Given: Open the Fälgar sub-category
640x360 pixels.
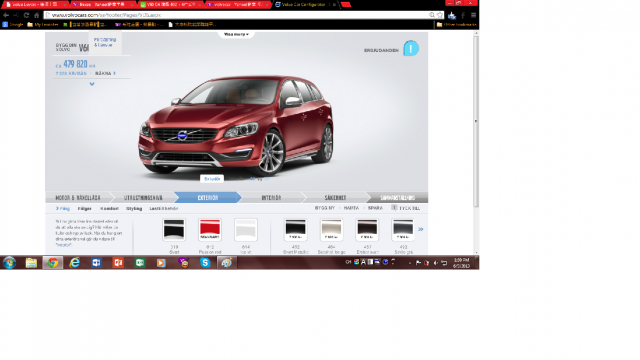Looking at the screenshot, I should [x=84, y=209].
